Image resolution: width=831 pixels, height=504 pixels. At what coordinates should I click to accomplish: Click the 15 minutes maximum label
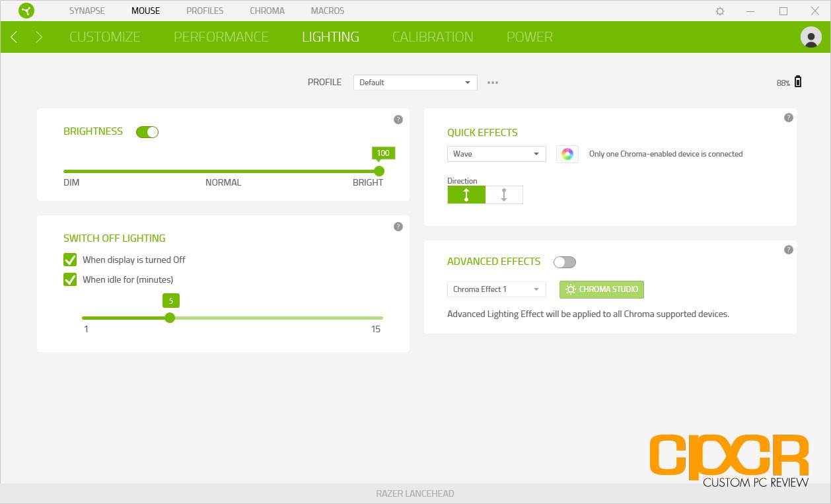[376, 329]
